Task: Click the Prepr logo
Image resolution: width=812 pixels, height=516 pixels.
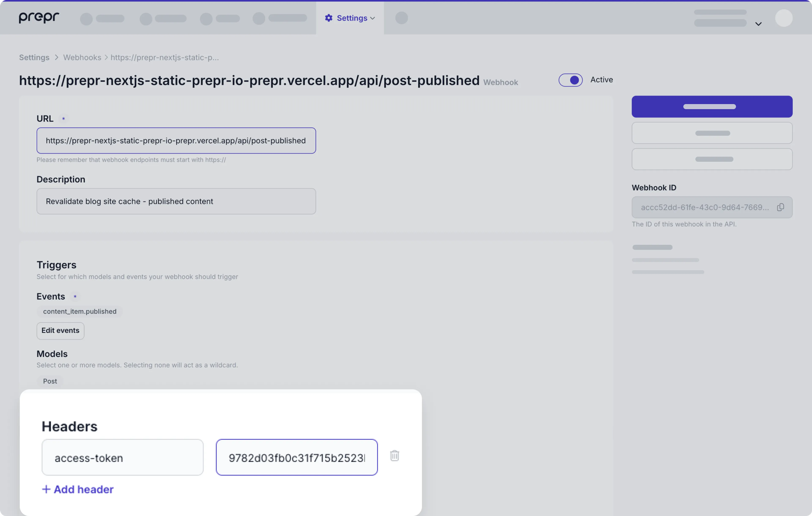Action: pyautogui.click(x=38, y=18)
